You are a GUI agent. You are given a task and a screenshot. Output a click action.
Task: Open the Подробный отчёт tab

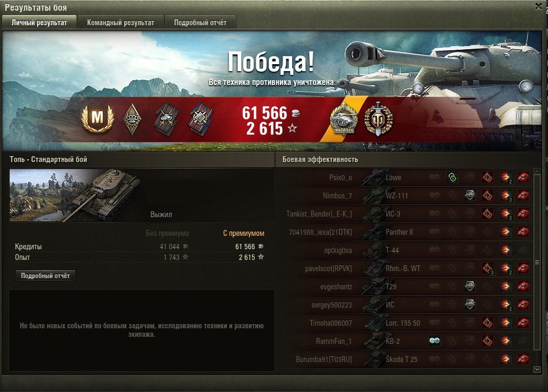200,22
